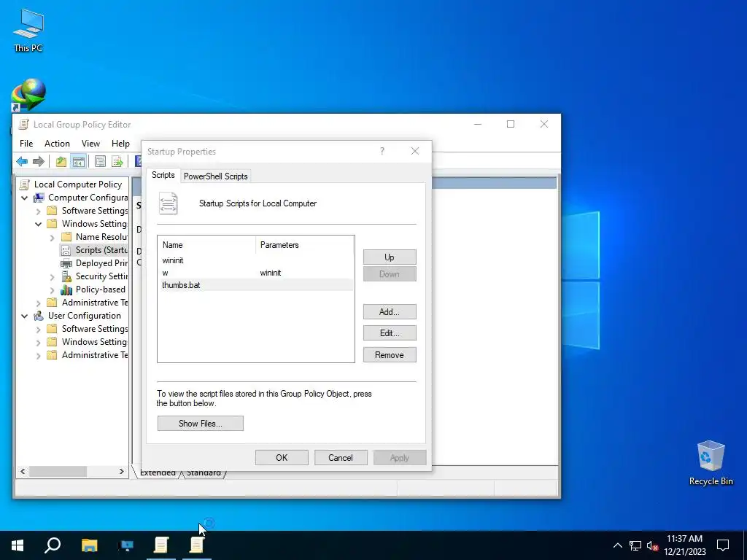The height and width of the screenshot is (560, 747).
Task: Click the taskbar clock showing 11:37 AM
Action: (684, 545)
